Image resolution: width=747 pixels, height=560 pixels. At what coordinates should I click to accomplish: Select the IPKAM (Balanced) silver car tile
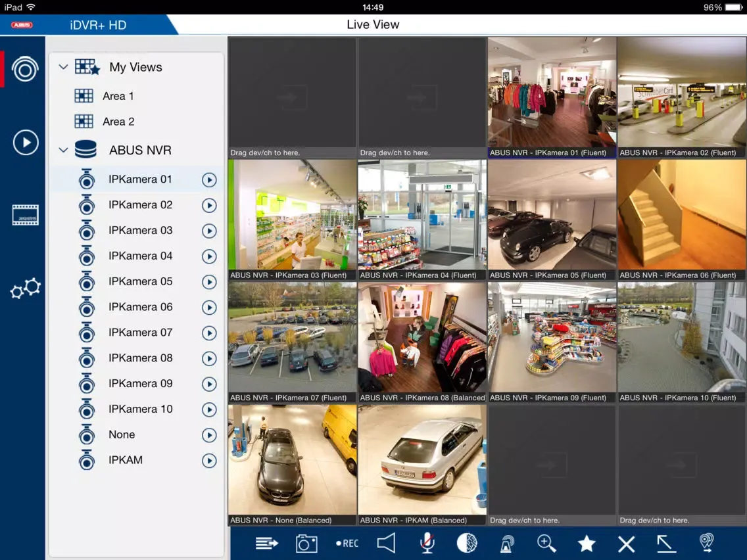point(422,465)
